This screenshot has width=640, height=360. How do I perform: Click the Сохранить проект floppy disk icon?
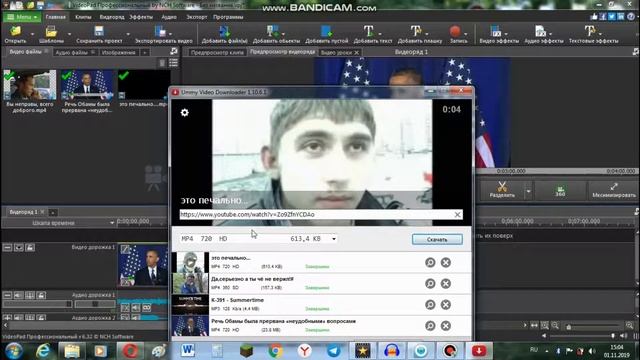pos(99,31)
